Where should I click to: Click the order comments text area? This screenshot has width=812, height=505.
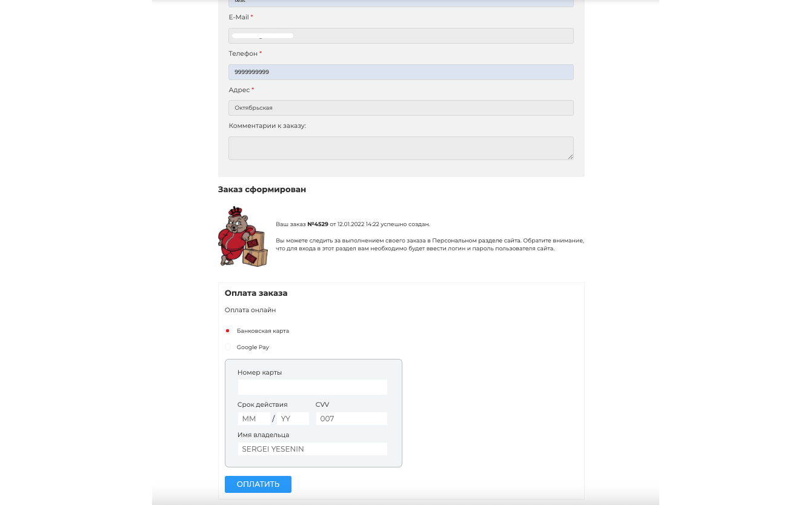pos(401,148)
